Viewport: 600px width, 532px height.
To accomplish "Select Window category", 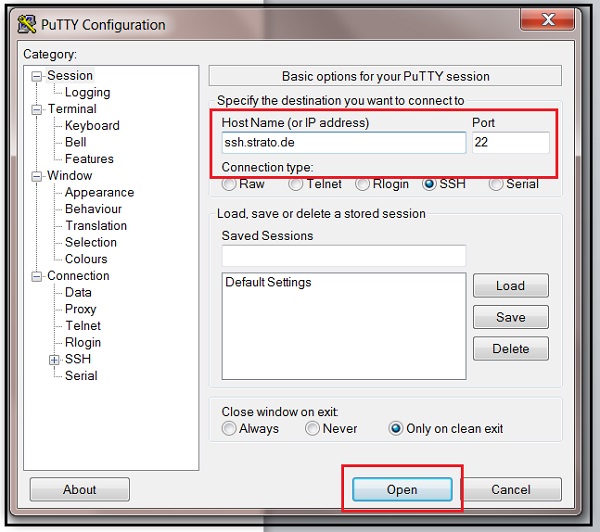I will [70, 176].
